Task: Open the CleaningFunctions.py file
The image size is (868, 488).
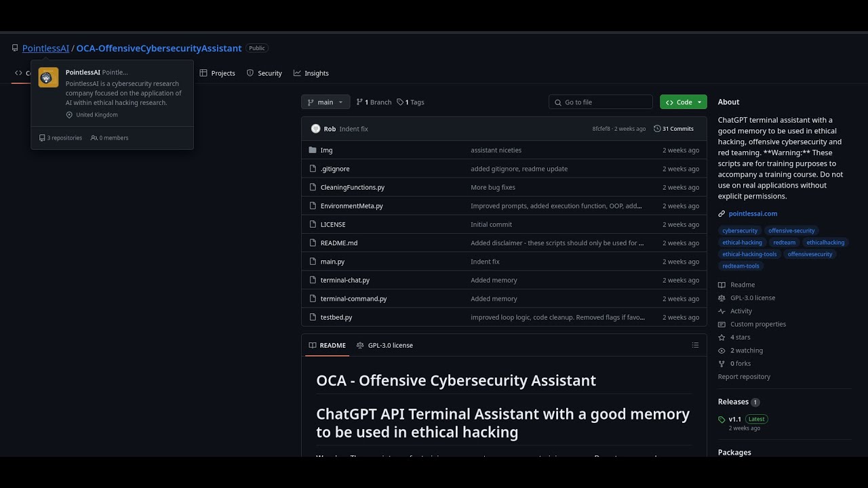Action: [x=352, y=187]
